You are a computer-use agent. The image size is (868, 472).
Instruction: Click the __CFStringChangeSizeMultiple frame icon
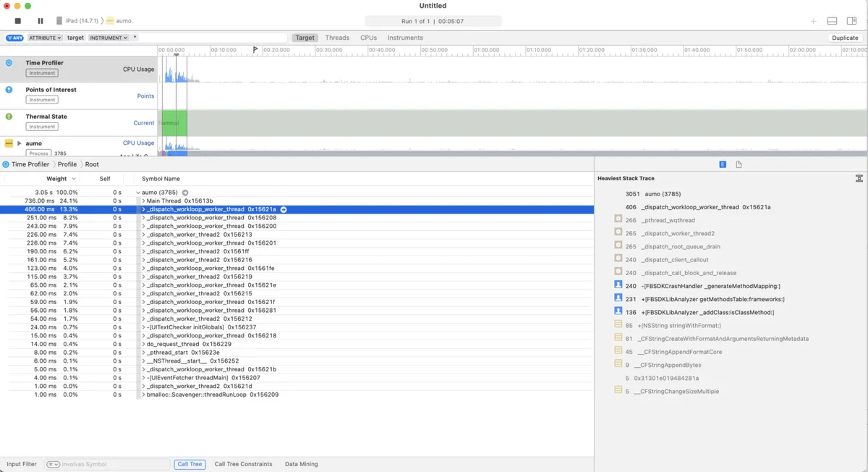click(x=618, y=391)
